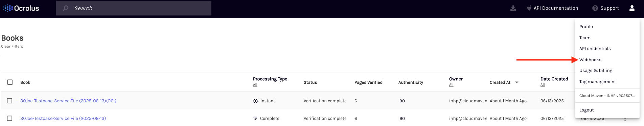Focus the Search input field
644x126 pixels.
coord(134,8)
